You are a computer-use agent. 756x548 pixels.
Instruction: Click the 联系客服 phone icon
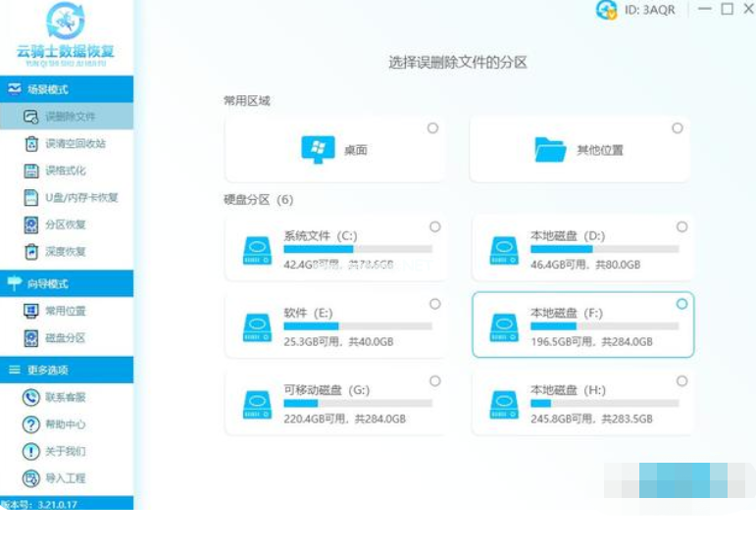(x=30, y=397)
